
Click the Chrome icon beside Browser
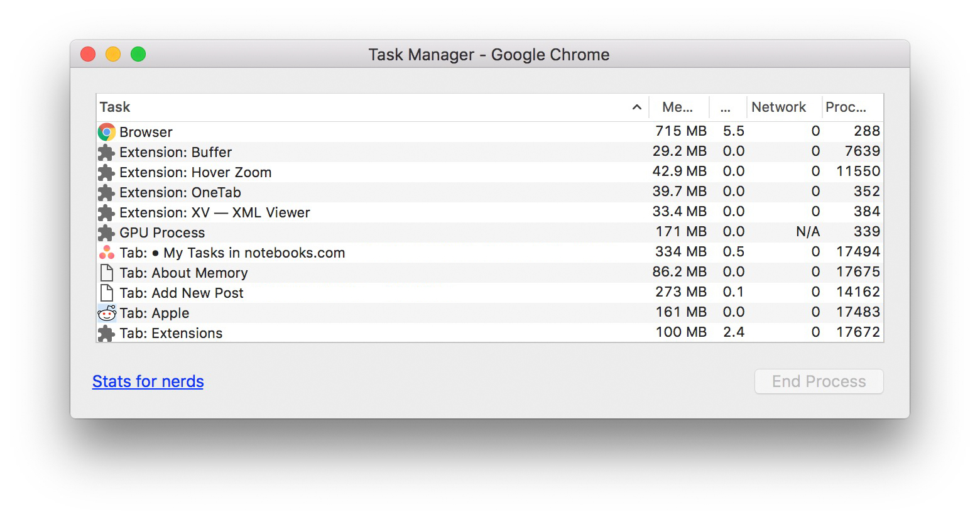(107, 132)
